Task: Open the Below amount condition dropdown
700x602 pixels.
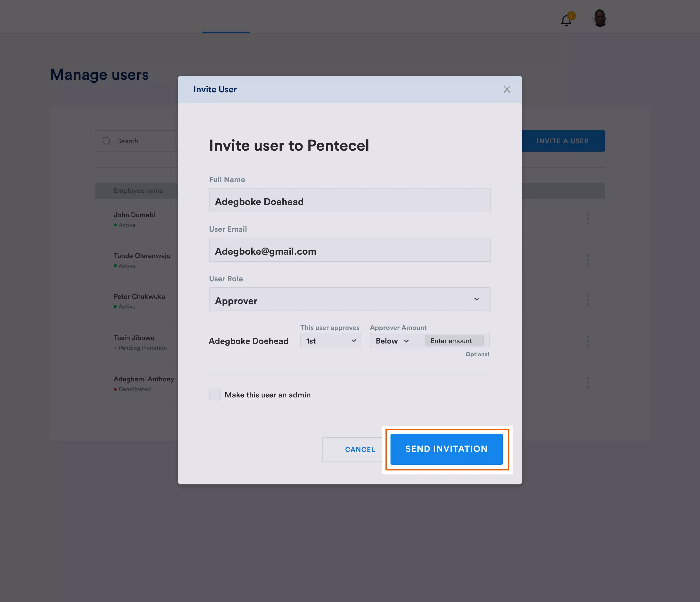Action: point(393,341)
